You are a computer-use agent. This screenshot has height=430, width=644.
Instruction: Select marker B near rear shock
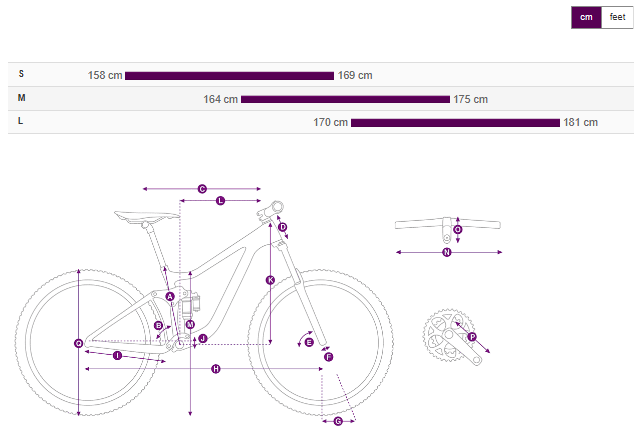point(158,326)
